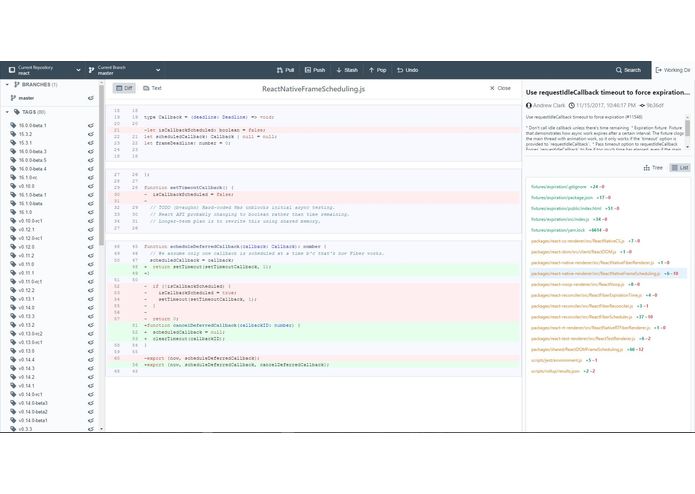
Task: Click checkout icon beside tag 16.1.0-beta
Action: (91, 203)
